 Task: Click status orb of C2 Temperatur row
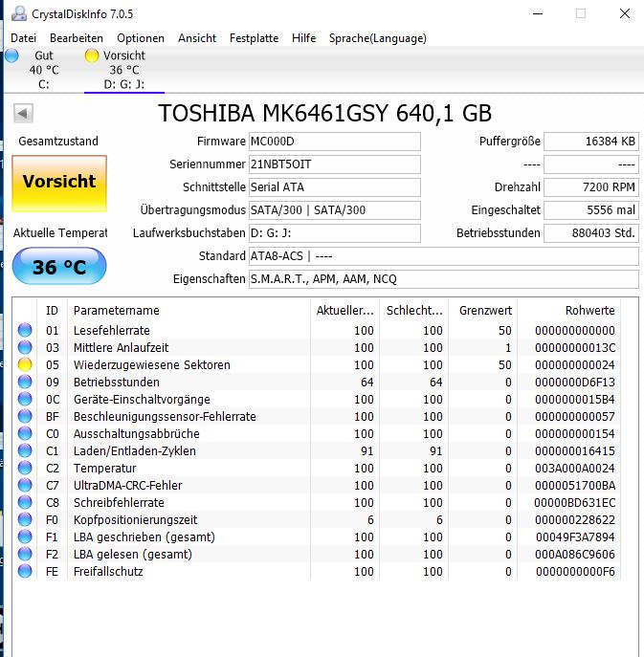click(x=25, y=468)
